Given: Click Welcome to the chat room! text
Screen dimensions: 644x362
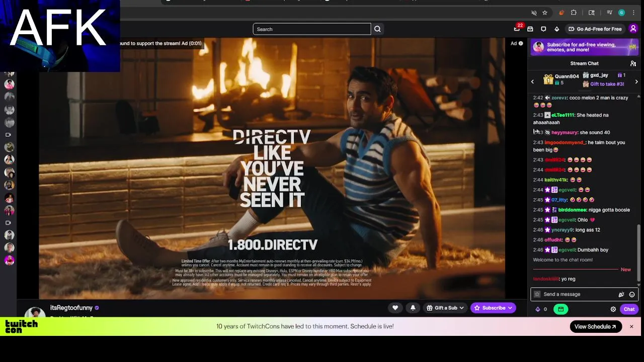Looking at the screenshot, I should [x=562, y=260].
